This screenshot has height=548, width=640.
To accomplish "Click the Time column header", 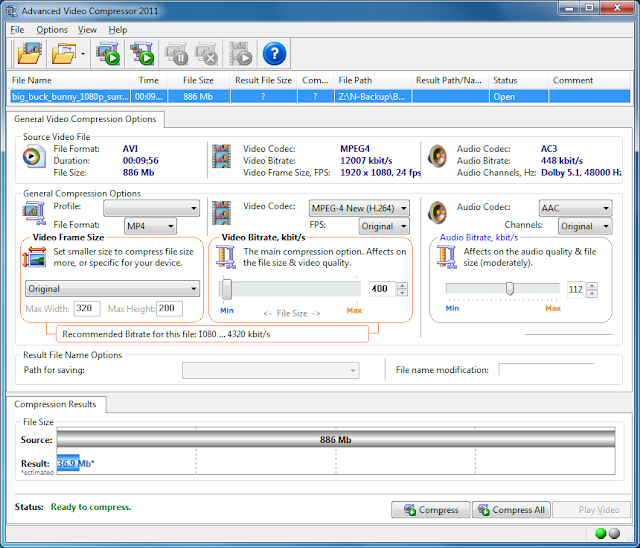I will 149,80.
